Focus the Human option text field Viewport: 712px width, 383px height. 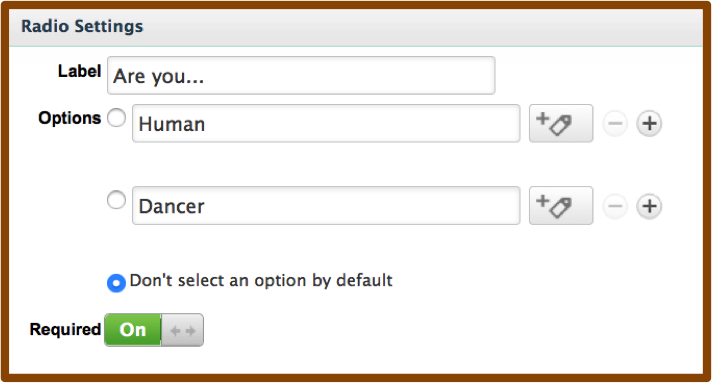point(326,124)
